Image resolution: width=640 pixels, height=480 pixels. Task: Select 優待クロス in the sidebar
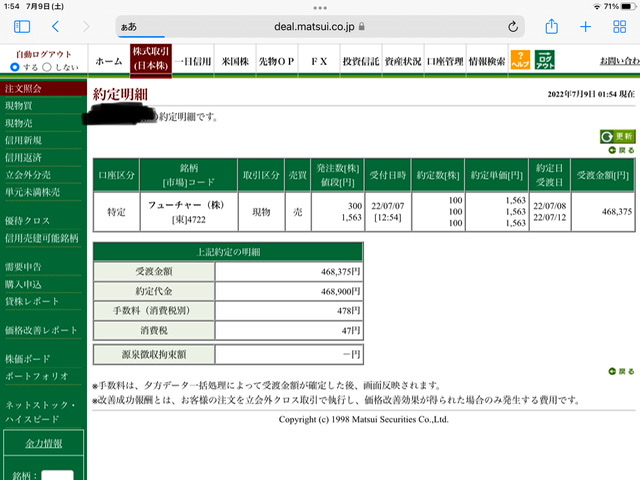[x=27, y=221]
